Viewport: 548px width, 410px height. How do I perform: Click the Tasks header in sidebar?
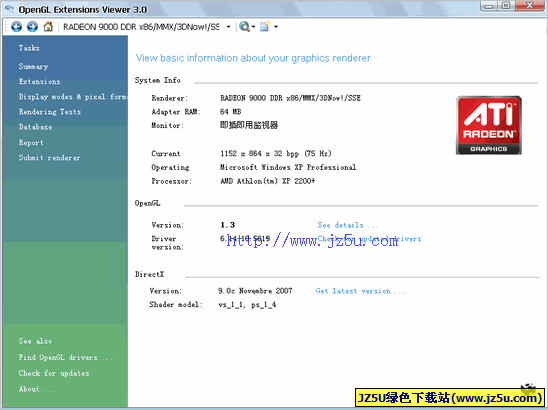29,48
